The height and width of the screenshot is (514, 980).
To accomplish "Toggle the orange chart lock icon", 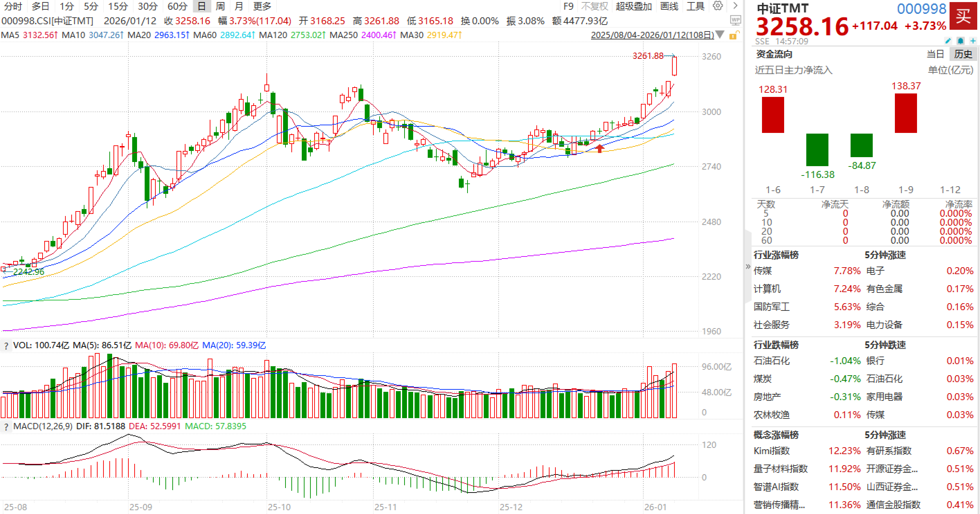I will click(734, 35).
